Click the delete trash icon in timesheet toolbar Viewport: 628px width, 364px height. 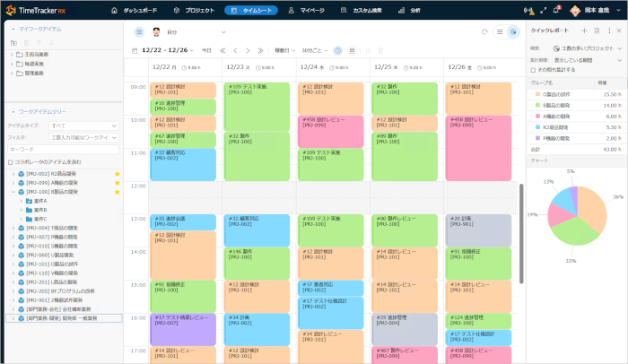381,50
